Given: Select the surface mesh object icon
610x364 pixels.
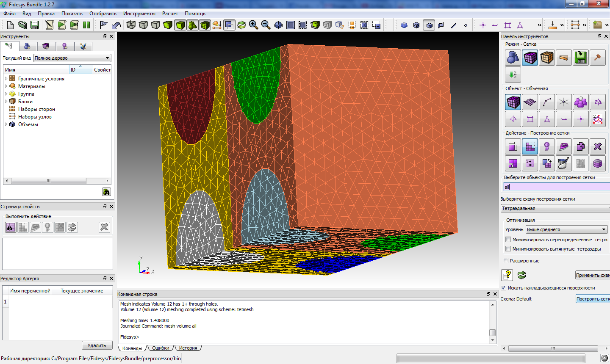Looking at the screenshot, I should coord(530,102).
